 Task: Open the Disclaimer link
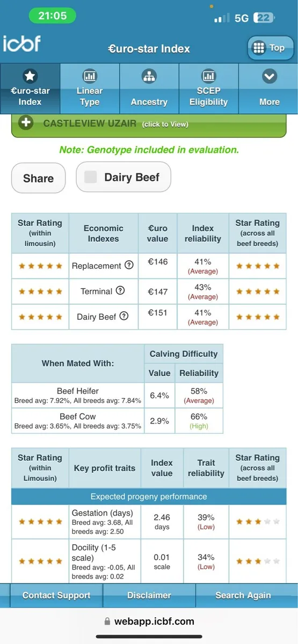(149, 595)
